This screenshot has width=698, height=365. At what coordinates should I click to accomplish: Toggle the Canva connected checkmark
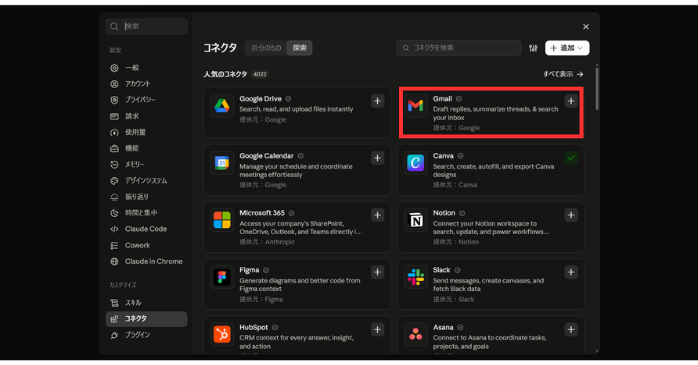pos(571,158)
